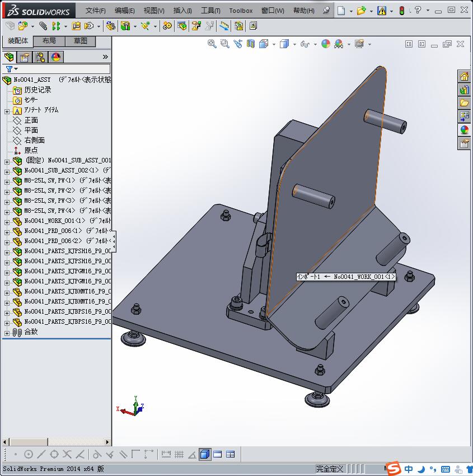Click the 完全定义 status bar field
Viewport: 473px width, 476px height.
330,469
